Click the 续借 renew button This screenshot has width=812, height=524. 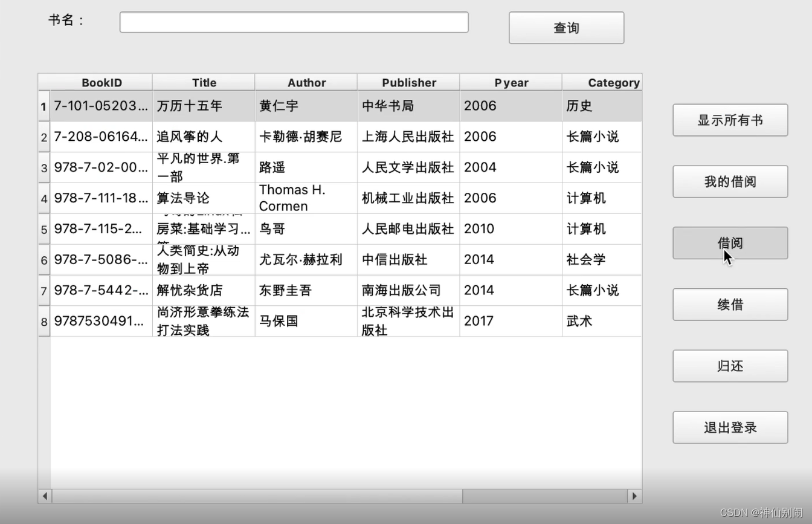tap(730, 305)
